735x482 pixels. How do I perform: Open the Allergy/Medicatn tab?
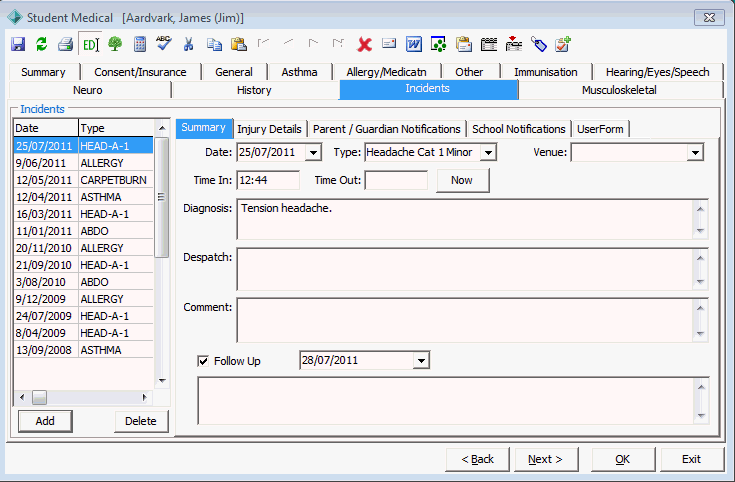(386, 72)
